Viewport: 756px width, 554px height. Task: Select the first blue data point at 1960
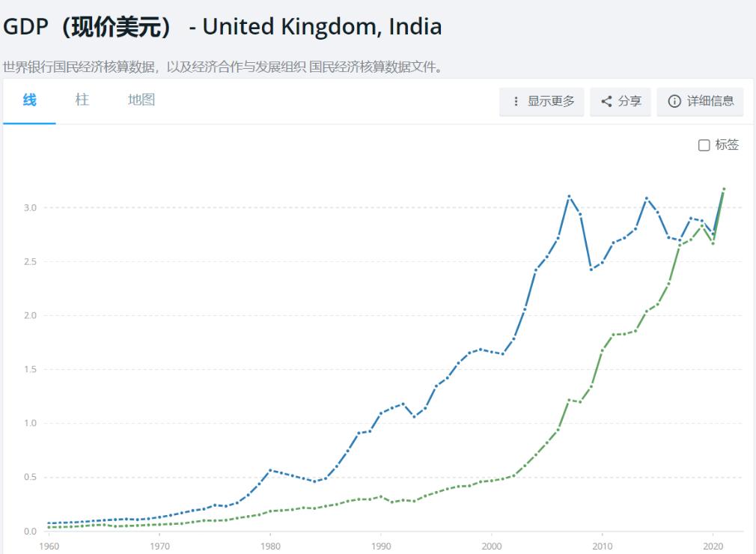[49, 523]
